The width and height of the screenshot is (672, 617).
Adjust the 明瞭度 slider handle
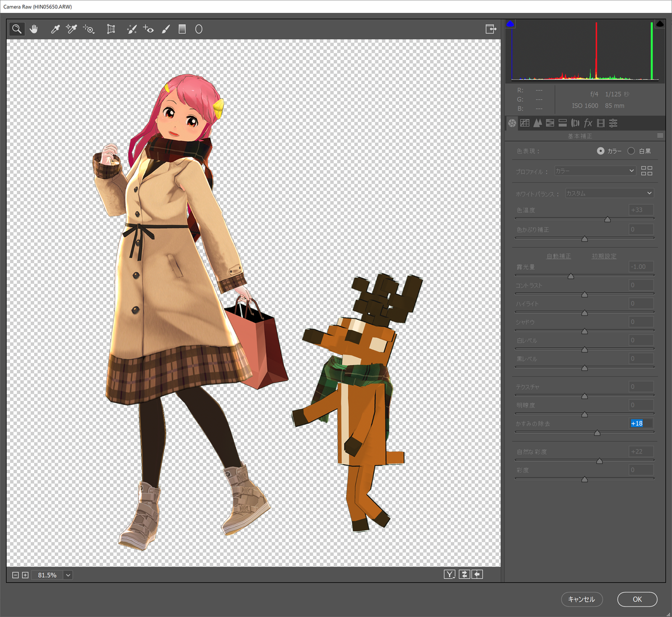click(585, 414)
